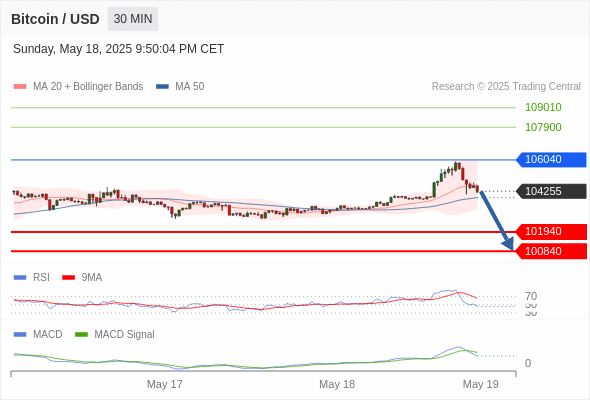
Task: Click the MACD Signal legend swatch
Action: coord(81,335)
